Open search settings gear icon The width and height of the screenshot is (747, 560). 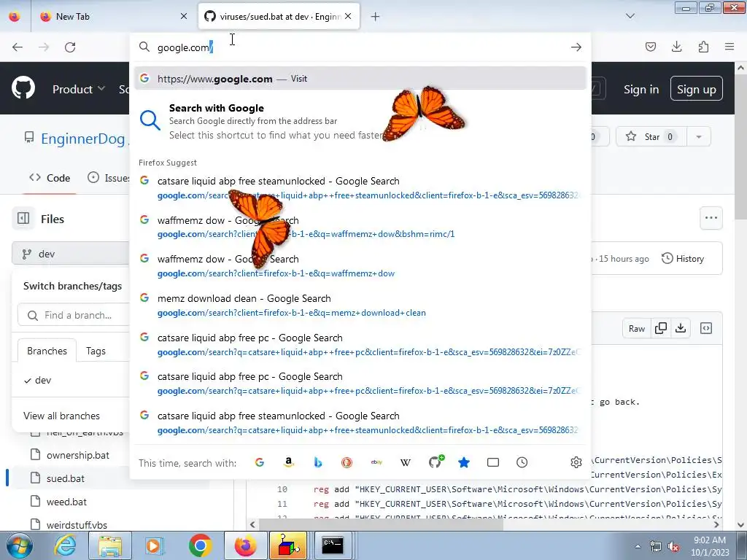(x=576, y=462)
